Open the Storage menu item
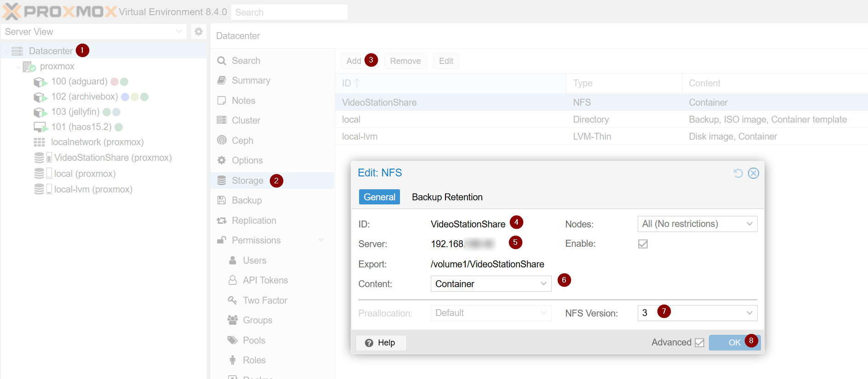 click(273, 181)
